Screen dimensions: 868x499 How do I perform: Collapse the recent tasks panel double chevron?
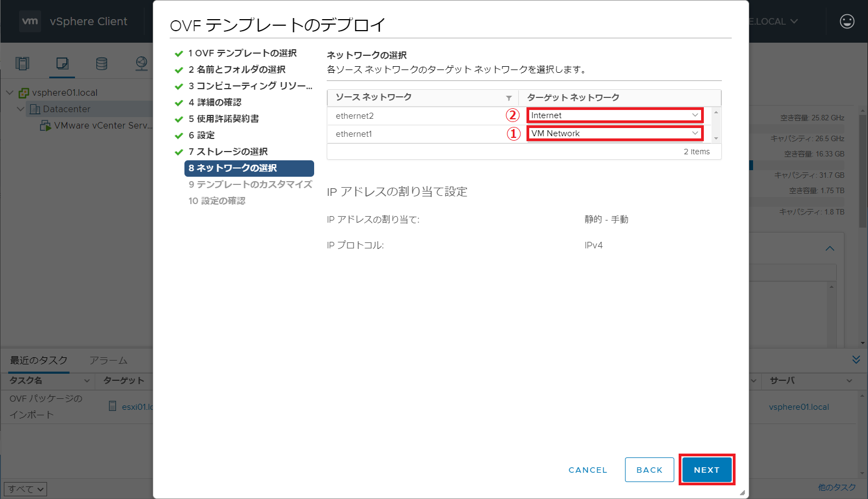[x=856, y=359]
